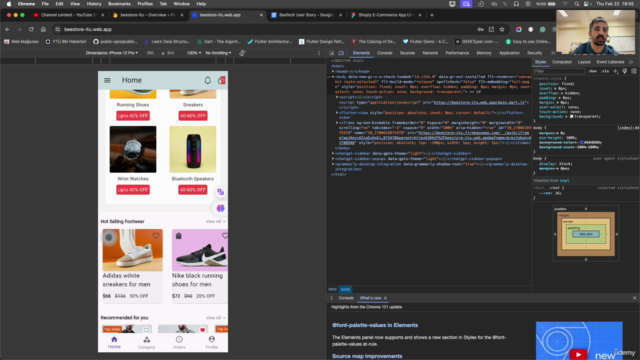Click the password key icon in the address bar
Screen dimensions: 640x360
click(x=480, y=29)
